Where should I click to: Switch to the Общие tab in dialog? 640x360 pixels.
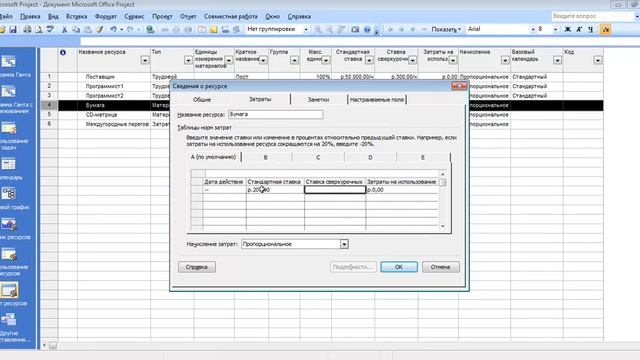click(202, 100)
